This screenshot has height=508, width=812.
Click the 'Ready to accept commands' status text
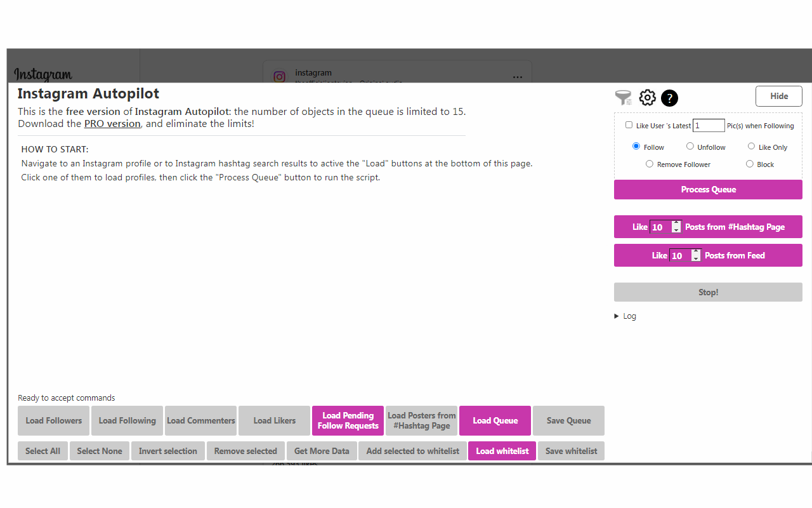click(67, 398)
